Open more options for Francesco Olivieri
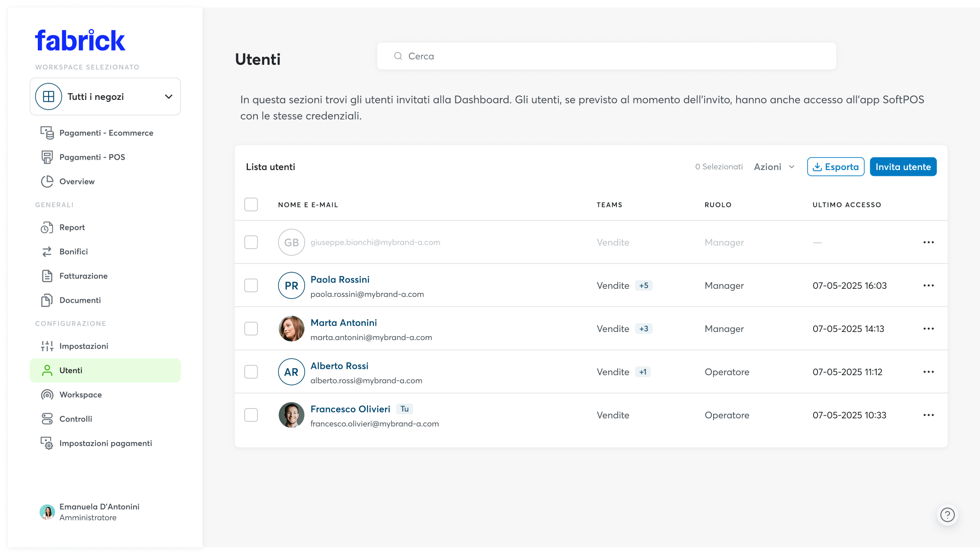The width and height of the screenshot is (980, 556). [929, 415]
